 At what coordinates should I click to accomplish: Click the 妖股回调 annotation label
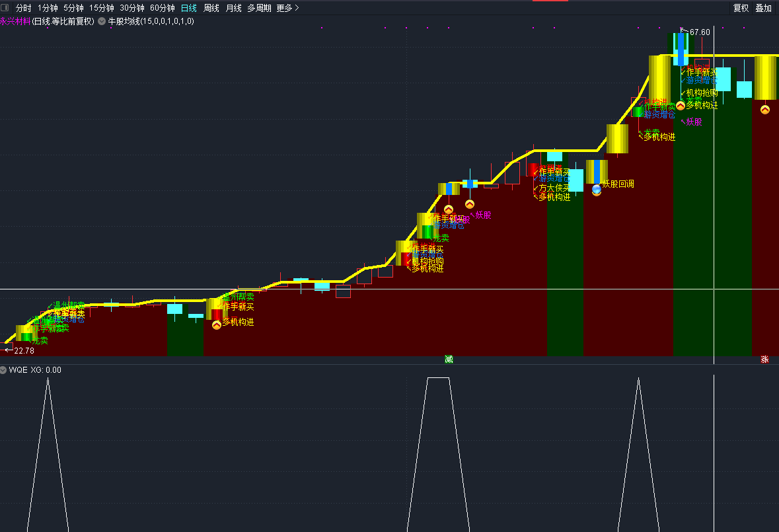[x=618, y=184]
